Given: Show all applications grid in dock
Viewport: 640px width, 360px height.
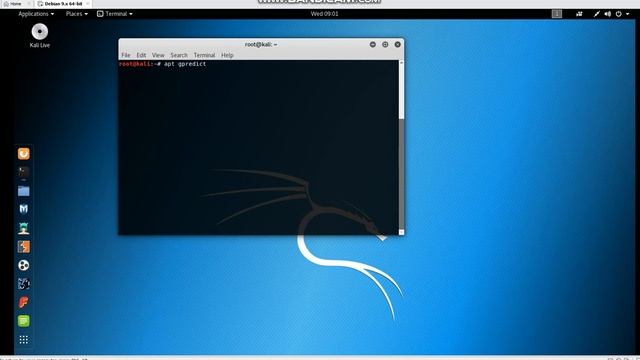Looking at the screenshot, I should 24,340.
